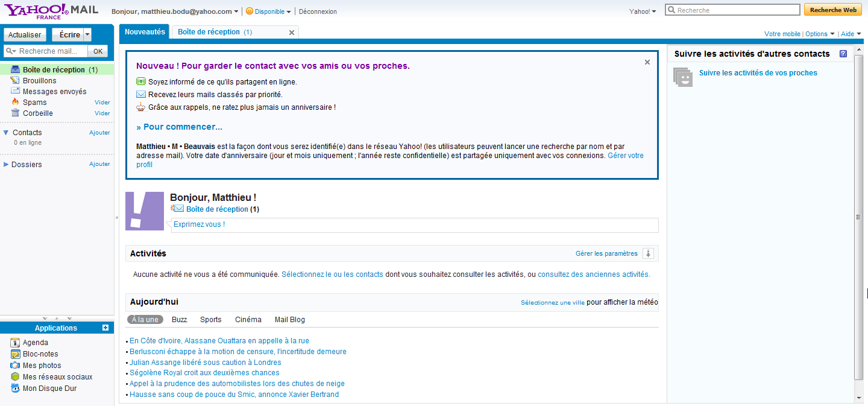Expand the Dossiers folder list
This screenshot has height=406, width=868.
point(6,165)
